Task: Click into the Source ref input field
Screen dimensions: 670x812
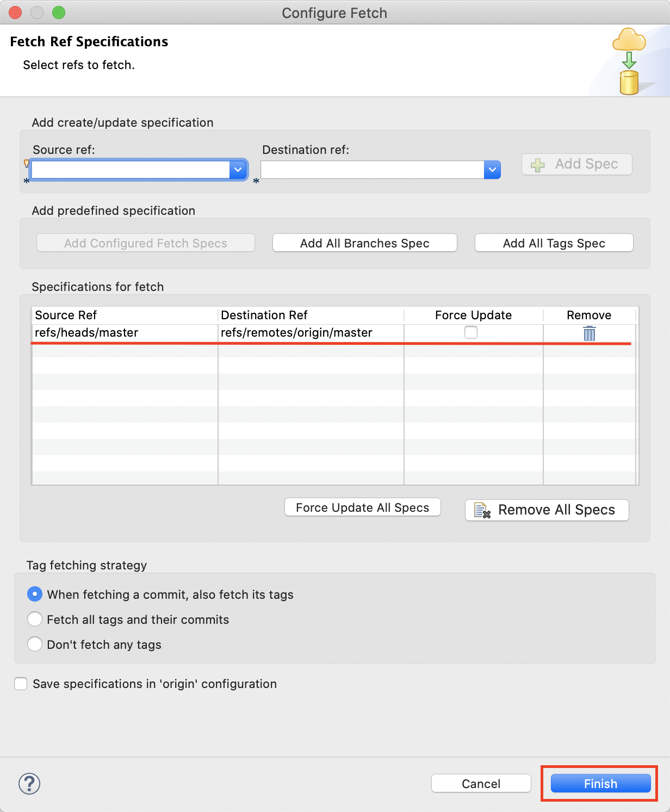Action: click(x=131, y=170)
